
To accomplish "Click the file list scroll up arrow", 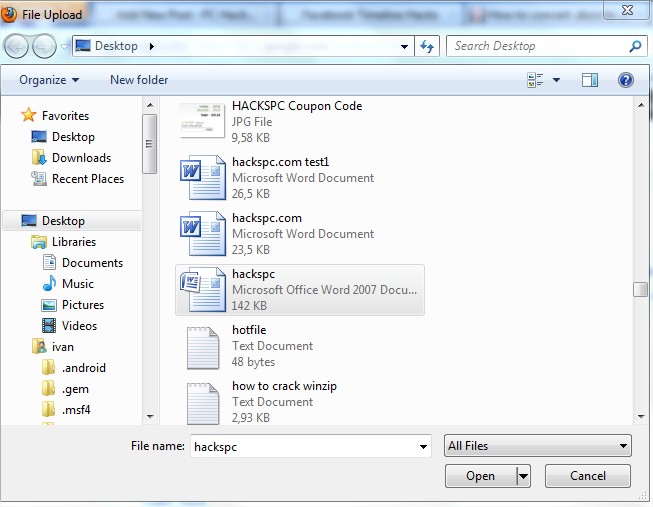I will (x=641, y=105).
